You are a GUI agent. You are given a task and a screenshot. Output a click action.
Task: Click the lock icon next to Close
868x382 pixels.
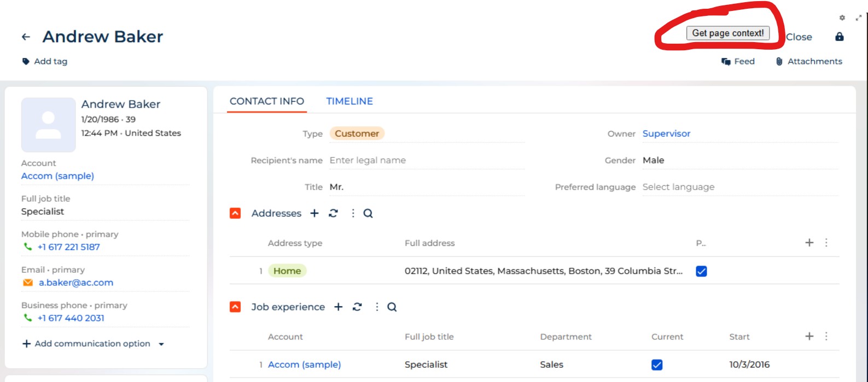(x=839, y=37)
